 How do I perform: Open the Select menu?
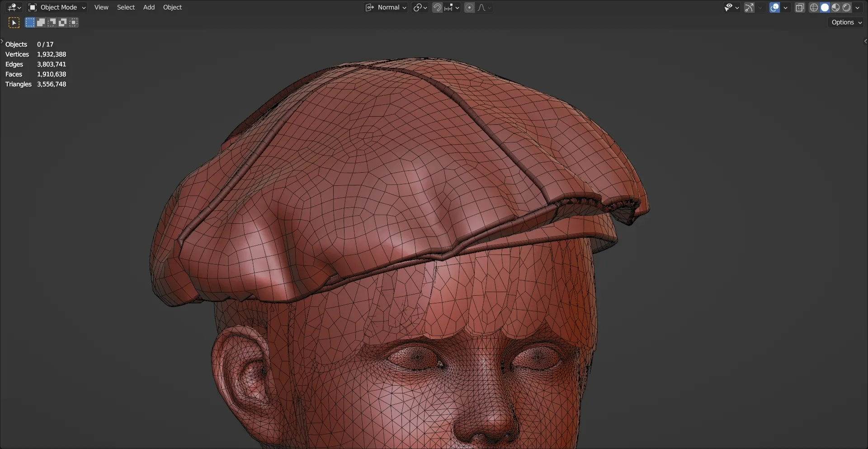126,7
